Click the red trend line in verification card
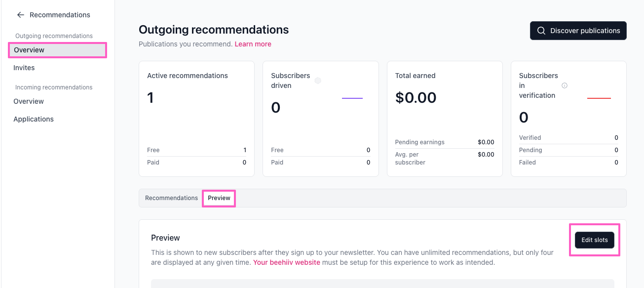The height and width of the screenshot is (288, 644). [599, 98]
